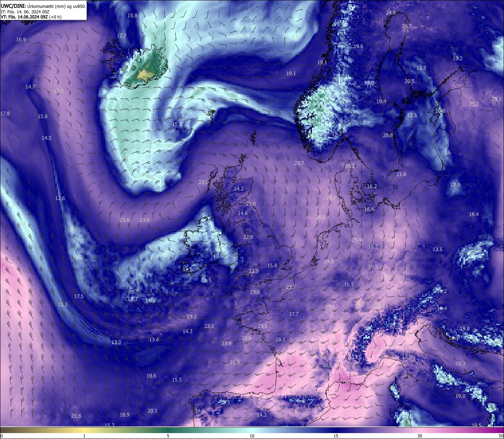Viewport: 504px width, 439px height.
Task: Click the 12.6 value label
Action: tap(60, 198)
